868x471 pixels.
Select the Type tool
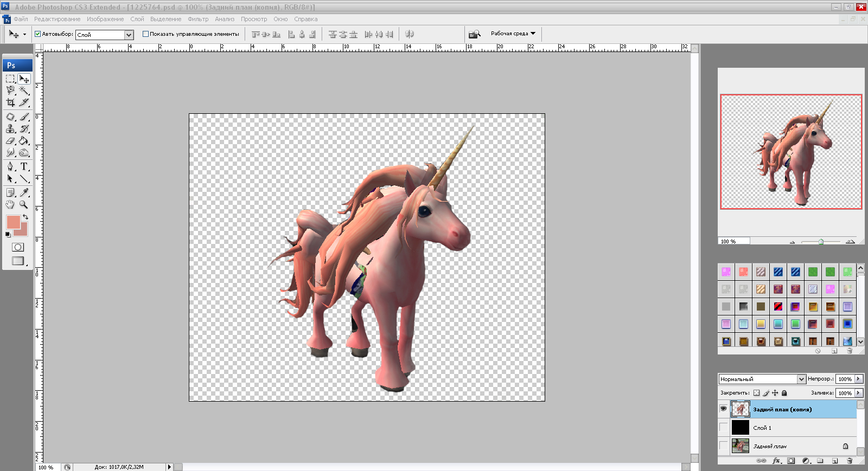[24, 166]
